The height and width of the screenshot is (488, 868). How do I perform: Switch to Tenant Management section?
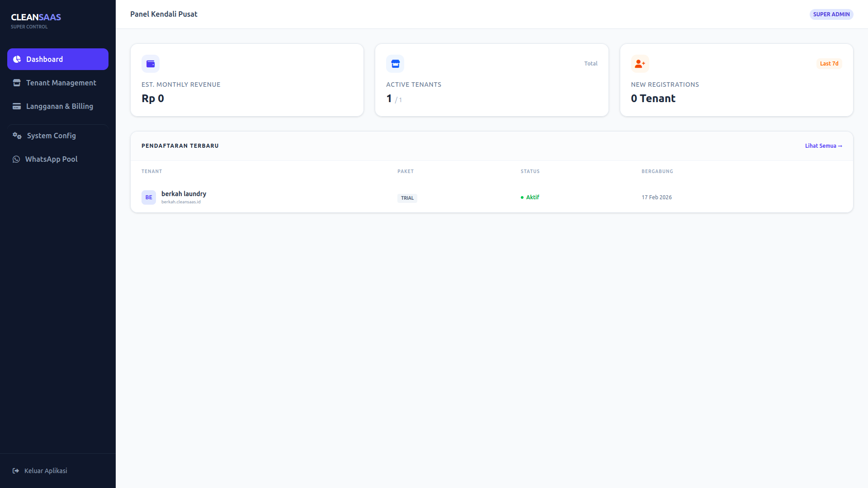point(61,83)
